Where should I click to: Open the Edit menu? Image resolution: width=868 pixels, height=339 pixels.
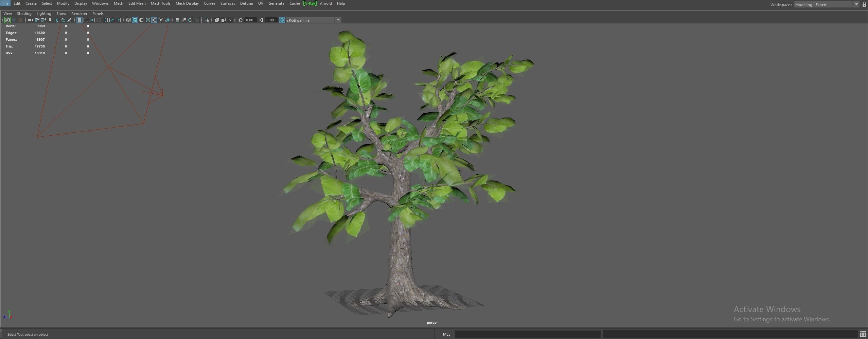(x=17, y=3)
